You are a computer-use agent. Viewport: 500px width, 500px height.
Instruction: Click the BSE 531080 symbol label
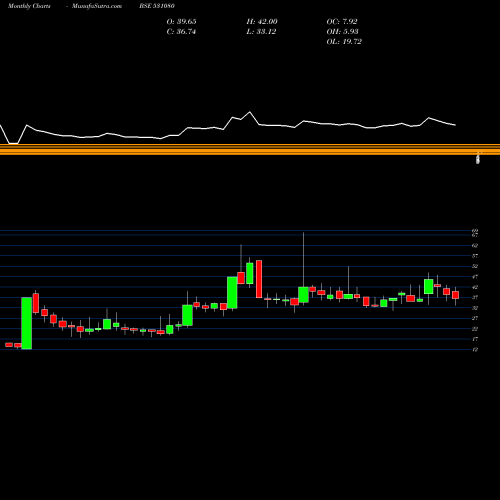(157, 6)
